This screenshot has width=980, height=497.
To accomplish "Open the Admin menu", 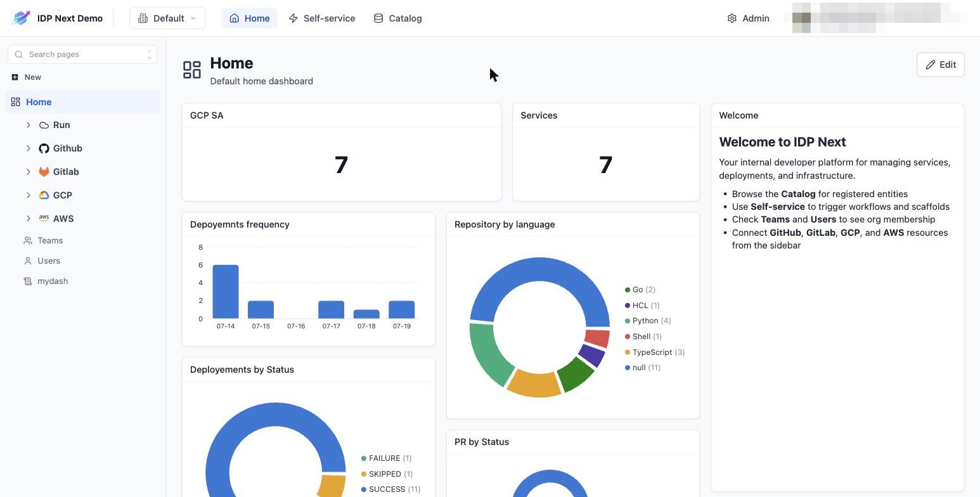I will pos(748,18).
